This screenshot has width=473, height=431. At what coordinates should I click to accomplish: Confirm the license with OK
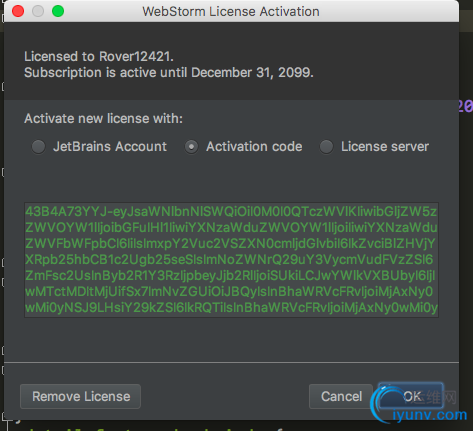point(411,396)
